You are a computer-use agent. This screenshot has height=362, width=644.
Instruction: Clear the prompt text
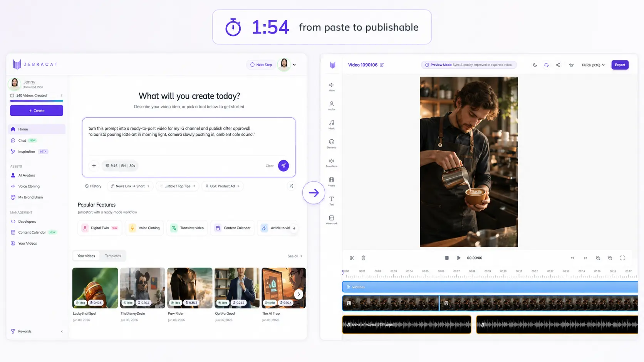269,166
